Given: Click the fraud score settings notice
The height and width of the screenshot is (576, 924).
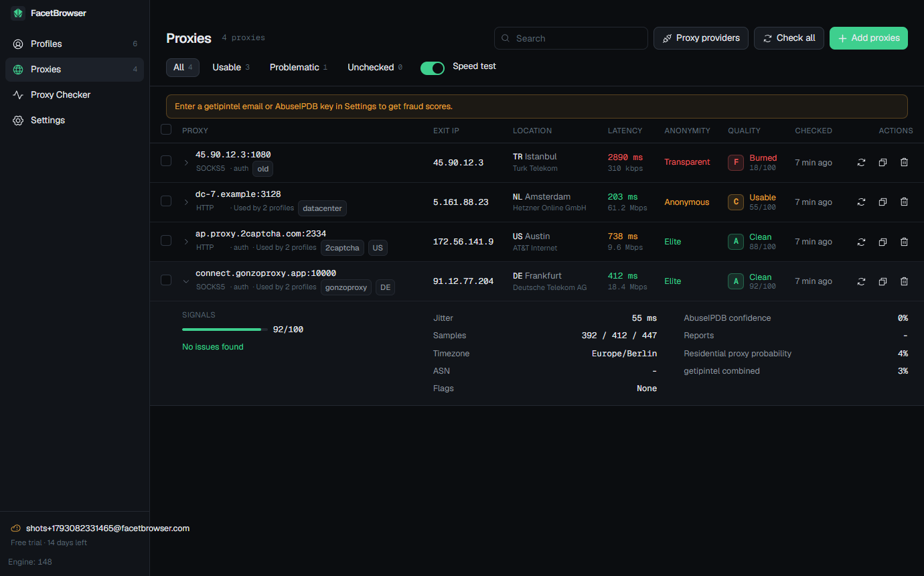Looking at the screenshot, I should tap(537, 106).
